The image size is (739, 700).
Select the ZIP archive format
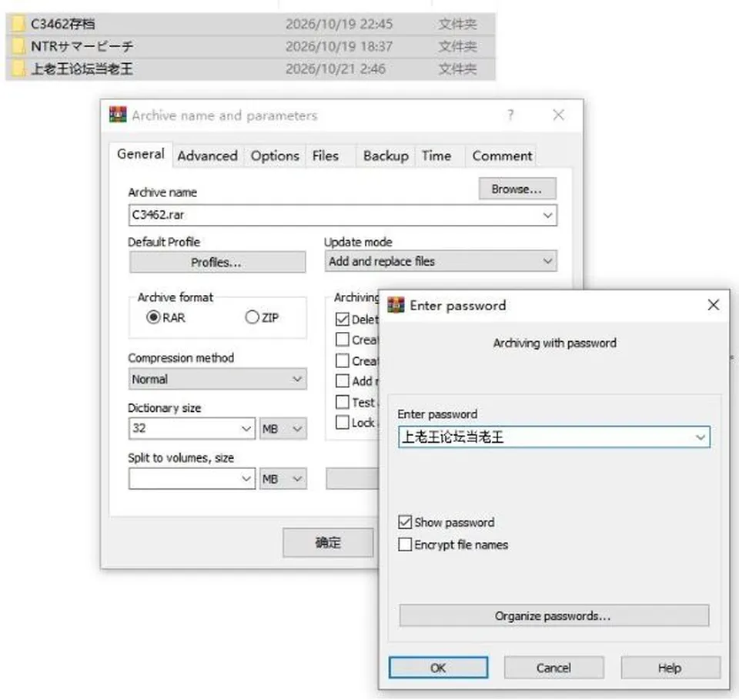tap(252, 317)
